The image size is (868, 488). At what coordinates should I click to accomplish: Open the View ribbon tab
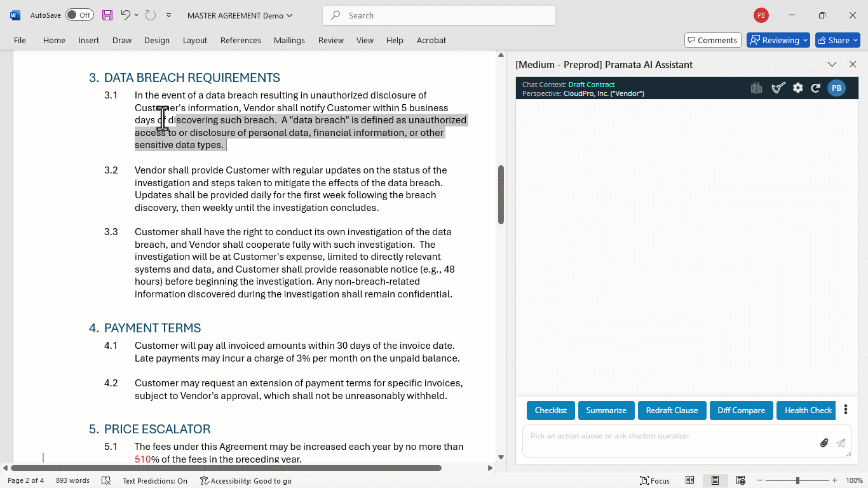(x=365, y=40)
